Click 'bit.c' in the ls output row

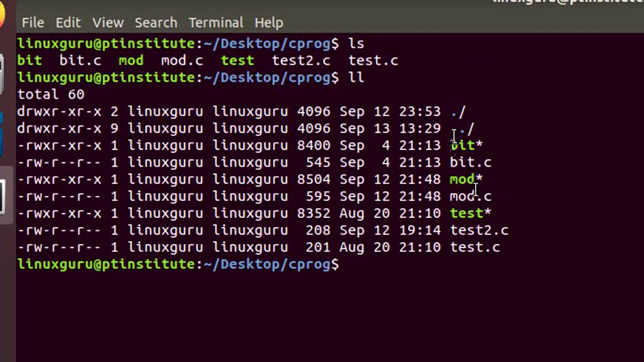80,60
